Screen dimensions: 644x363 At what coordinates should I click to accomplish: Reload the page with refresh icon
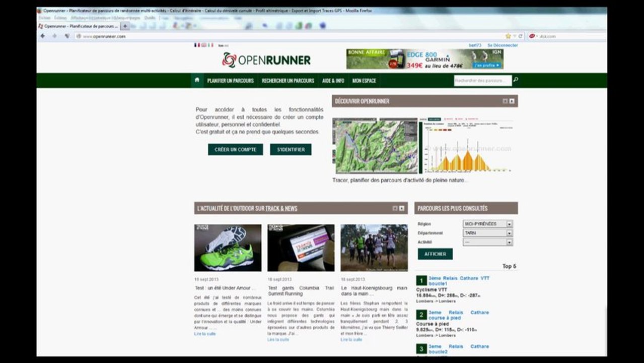520,36
